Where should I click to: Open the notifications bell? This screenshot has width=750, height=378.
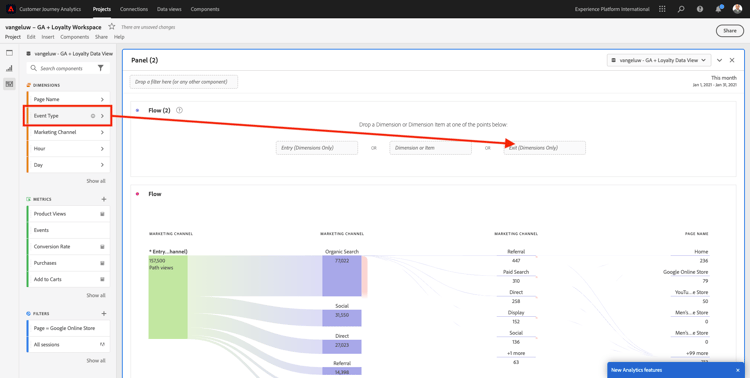718,9
